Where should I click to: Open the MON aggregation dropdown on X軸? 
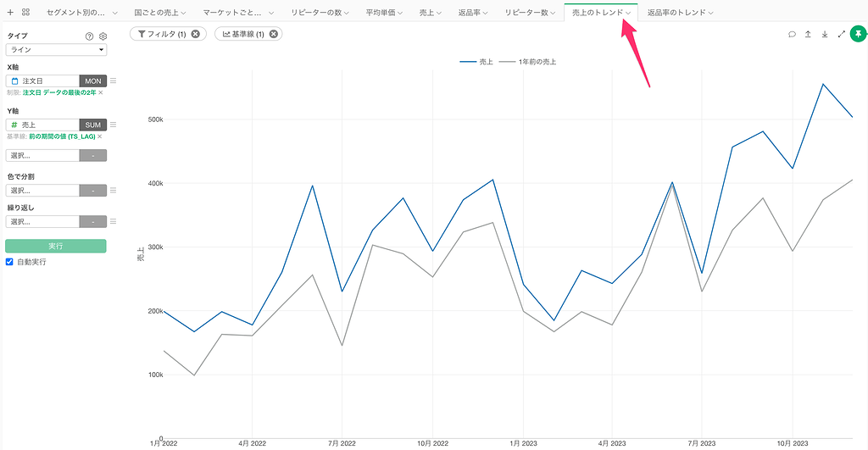coord(92,81)
